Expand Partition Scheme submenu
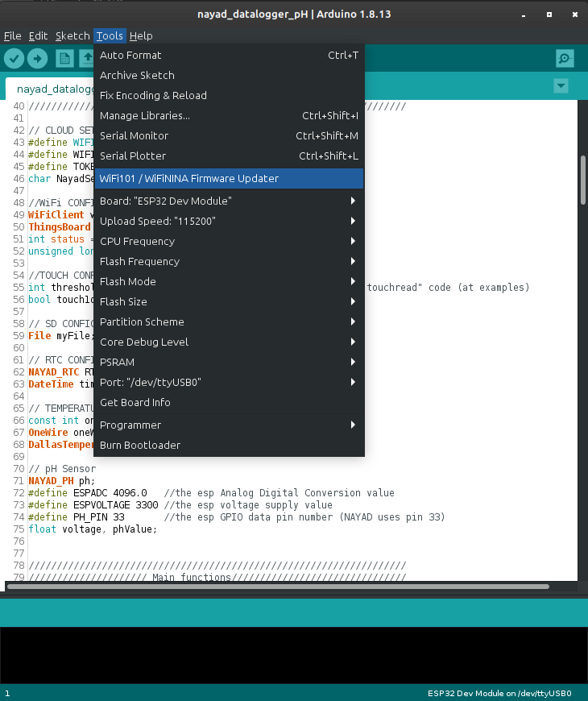This screenshot has width=588, height=701. (229, 321)
